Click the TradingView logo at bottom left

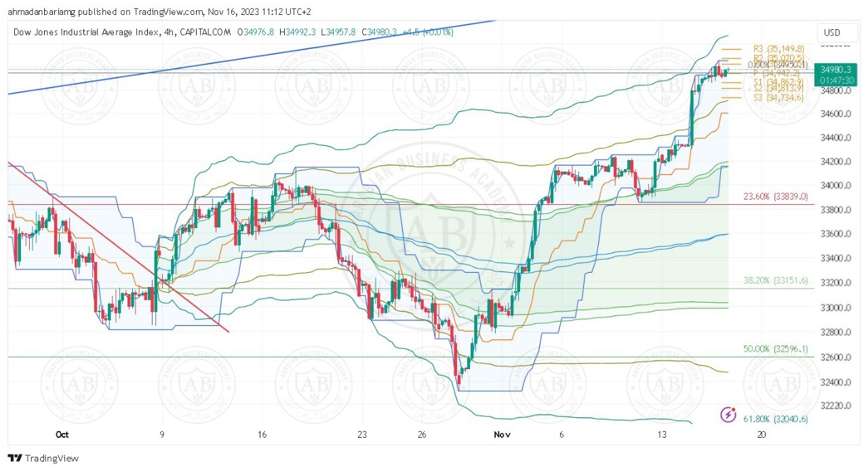tap(43, 458)
